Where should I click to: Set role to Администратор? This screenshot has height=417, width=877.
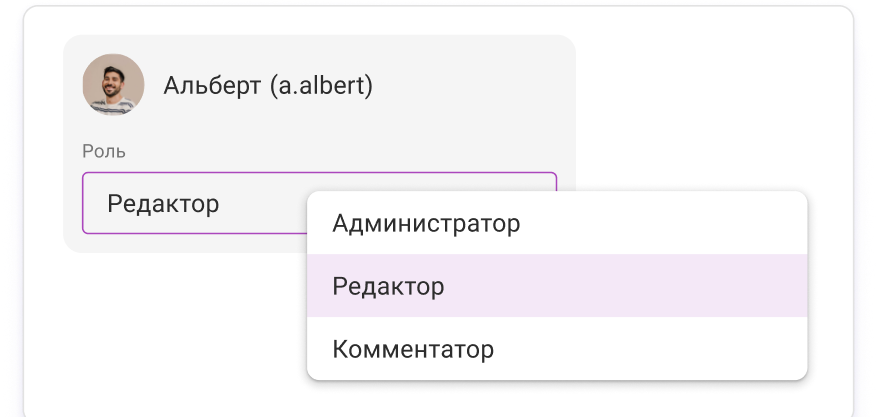[x=426, y=223]
